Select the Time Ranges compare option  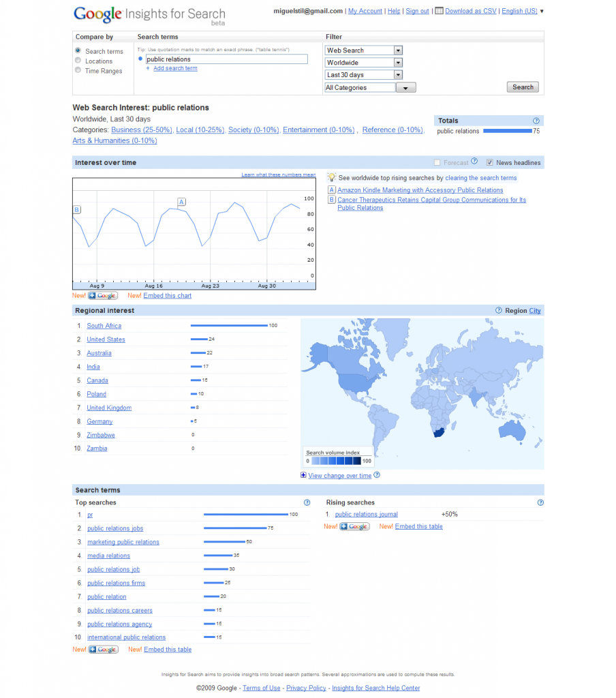(x=78, y=70)
